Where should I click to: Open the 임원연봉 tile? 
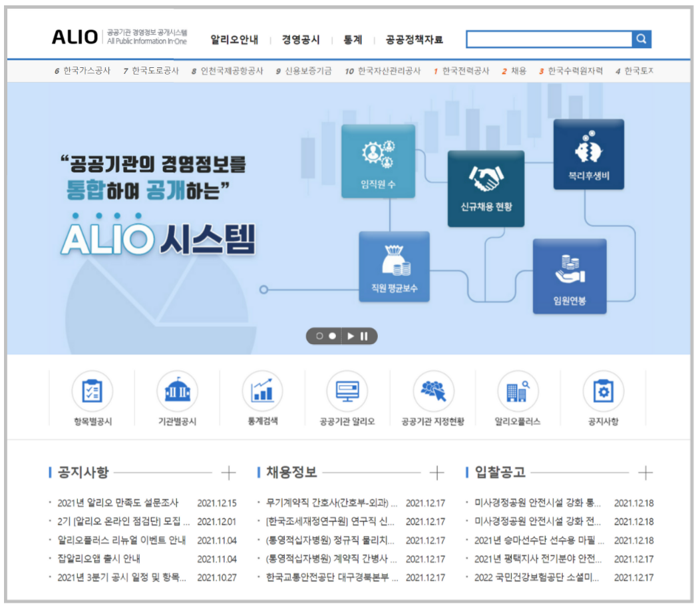(570, 276)
